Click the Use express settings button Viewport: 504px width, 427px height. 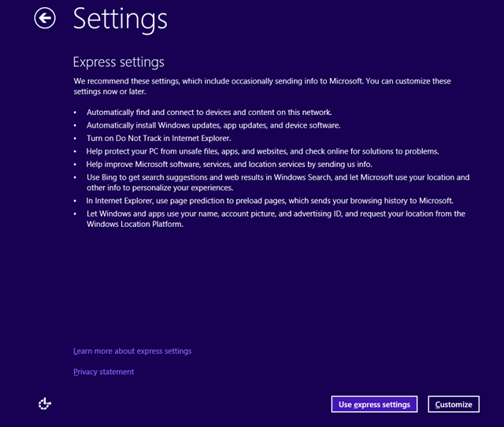pos(374,404)
